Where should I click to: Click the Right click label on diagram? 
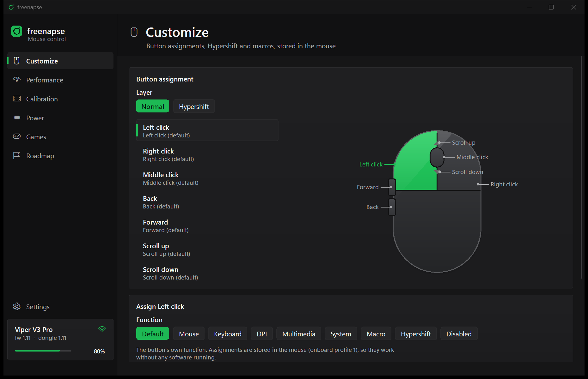tap(504, 184)
